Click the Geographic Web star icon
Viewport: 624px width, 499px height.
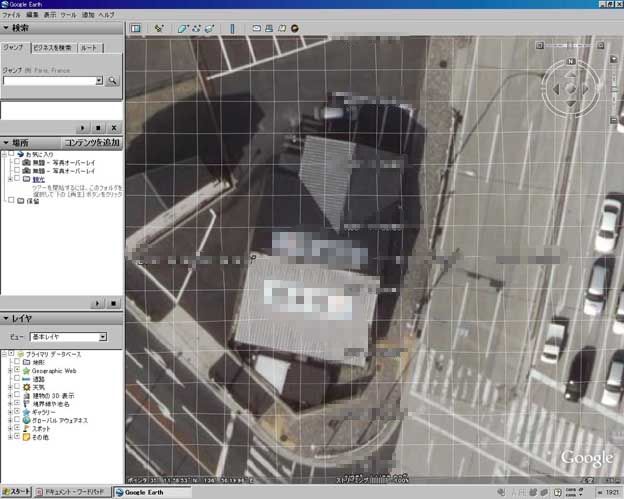coord(26,370)
